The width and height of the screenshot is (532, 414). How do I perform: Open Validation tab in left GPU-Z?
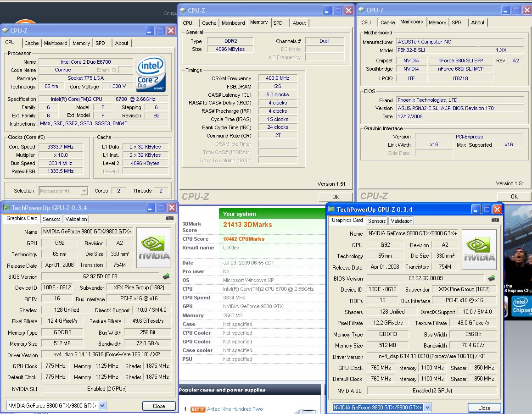(76, 219)
